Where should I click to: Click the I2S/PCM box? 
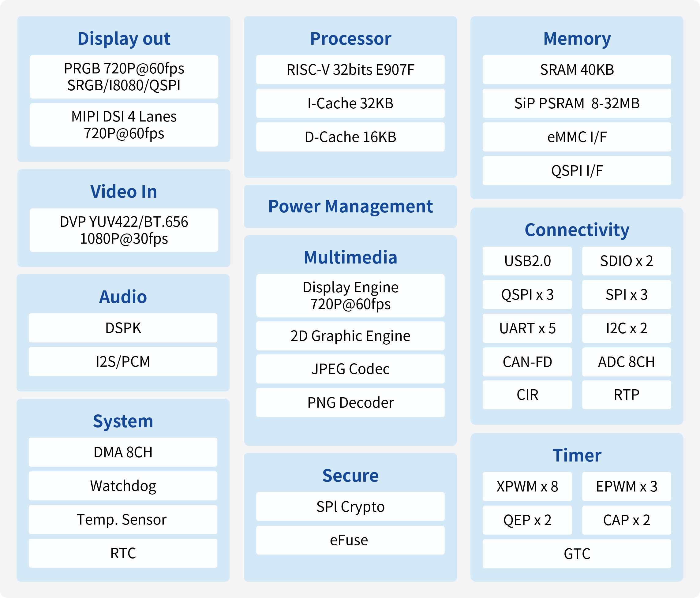123,361
